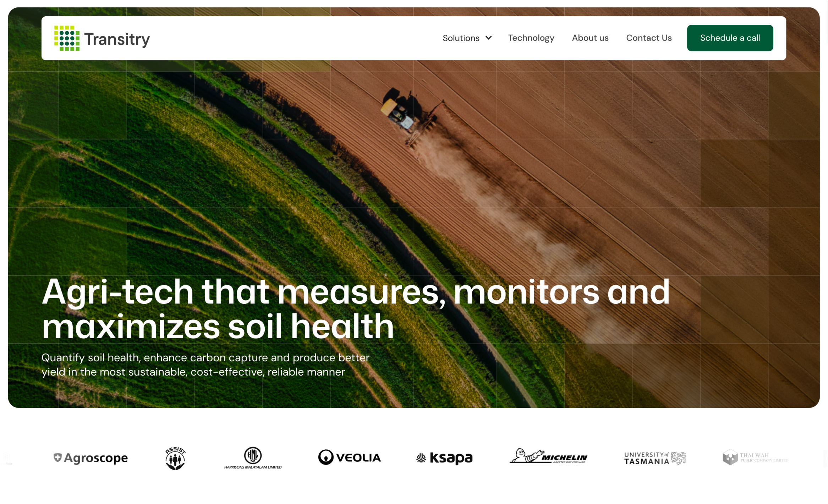
Task: Navigate to Contact Us
Action: [648, 38]
